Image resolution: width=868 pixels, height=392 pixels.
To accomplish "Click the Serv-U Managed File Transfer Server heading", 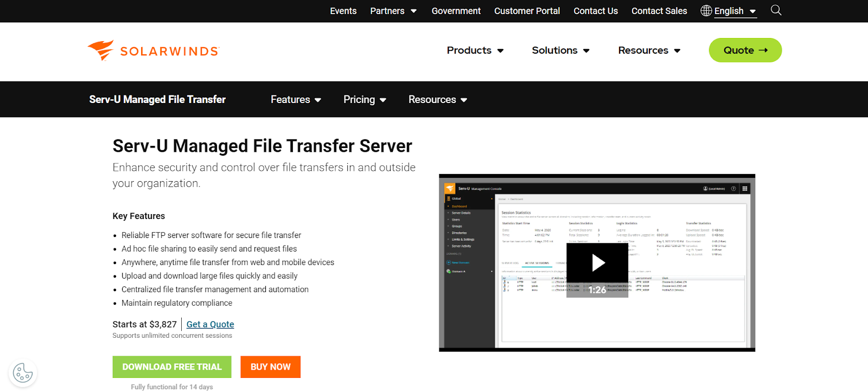I will click(x=263, y=146).
